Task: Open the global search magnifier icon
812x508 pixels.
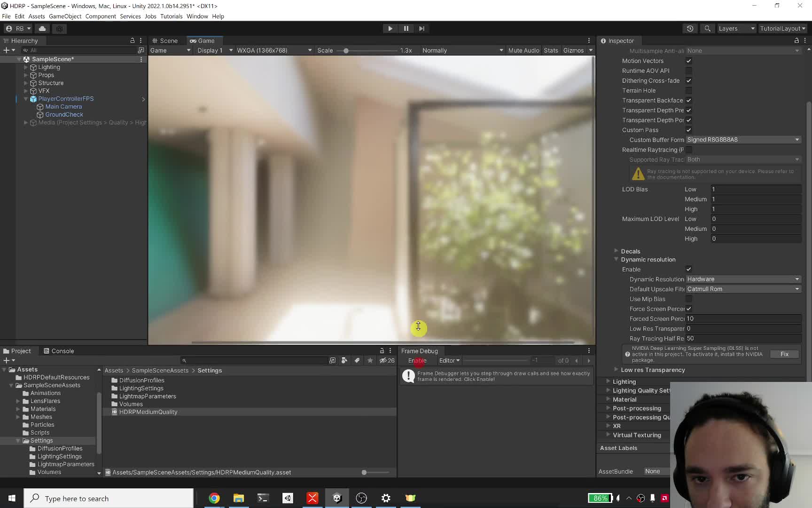Action: pyautogui.click(x=707, y=29)
